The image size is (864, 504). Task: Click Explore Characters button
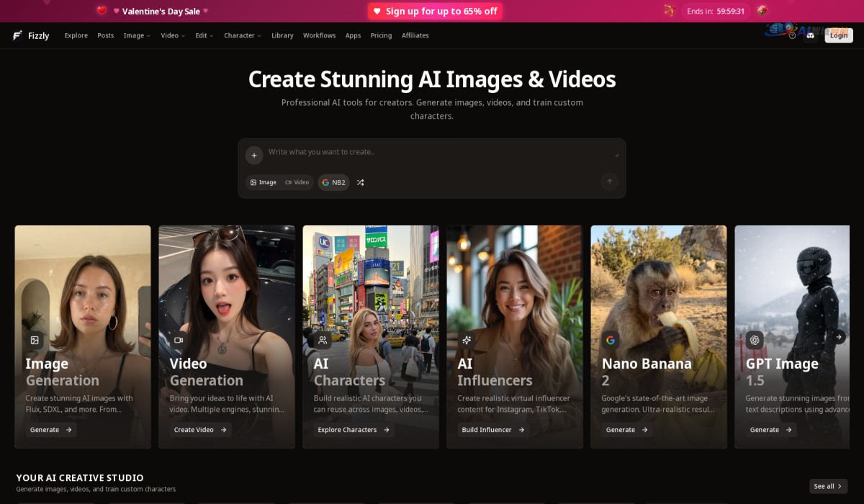tap(353, 430)
